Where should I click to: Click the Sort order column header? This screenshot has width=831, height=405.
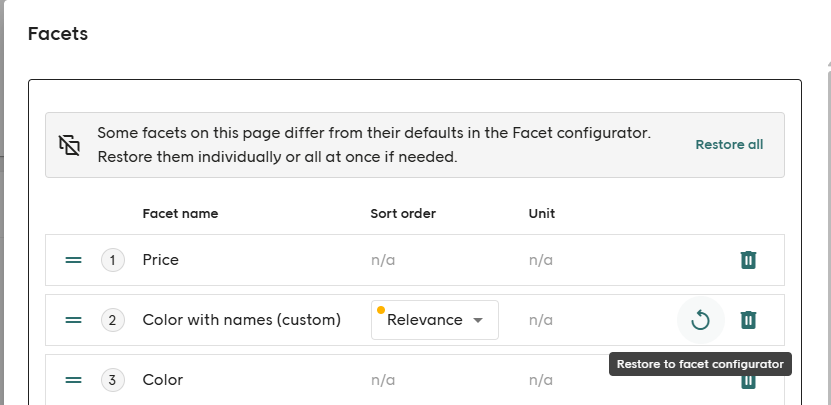pos(403,213)
